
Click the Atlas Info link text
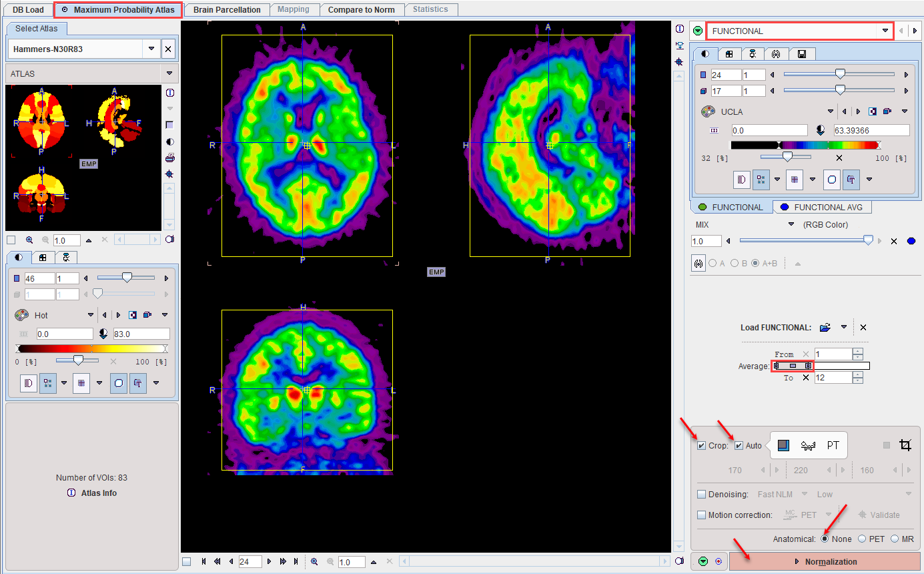99,493
